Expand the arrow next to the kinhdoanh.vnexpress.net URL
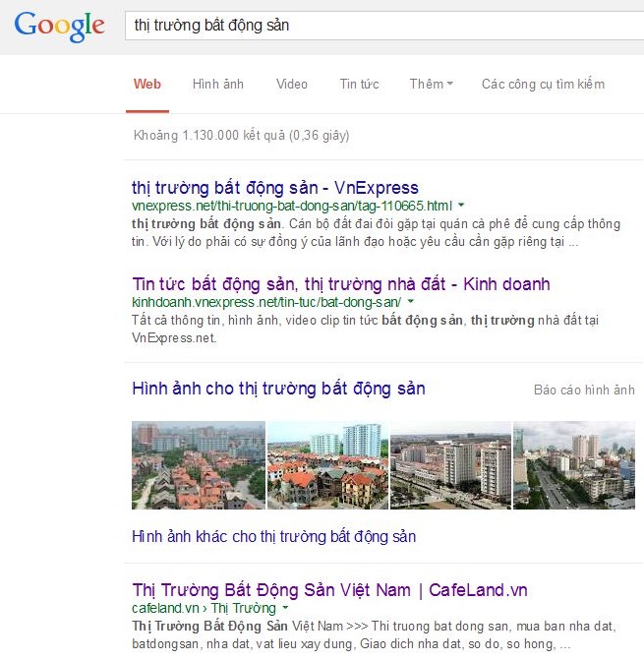The width and height of the screenshot is (644, 661). pyautogui.click(x=411, y=301)
